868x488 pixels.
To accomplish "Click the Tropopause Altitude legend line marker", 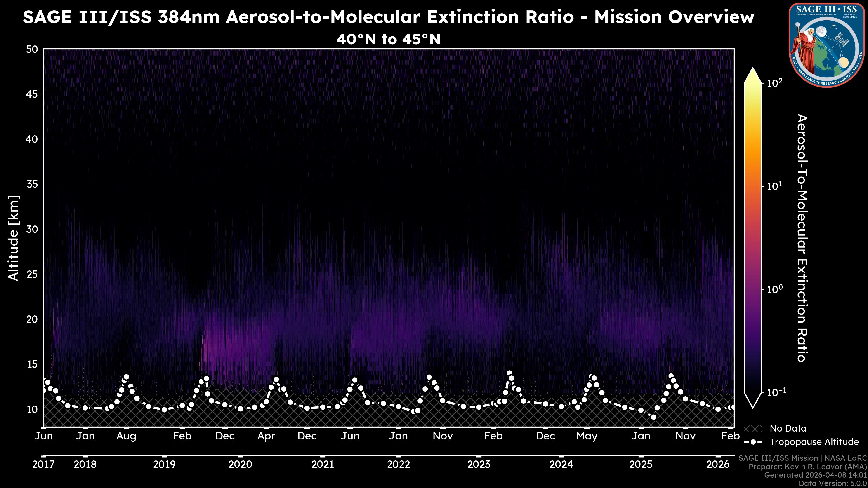I will (753, 442).
